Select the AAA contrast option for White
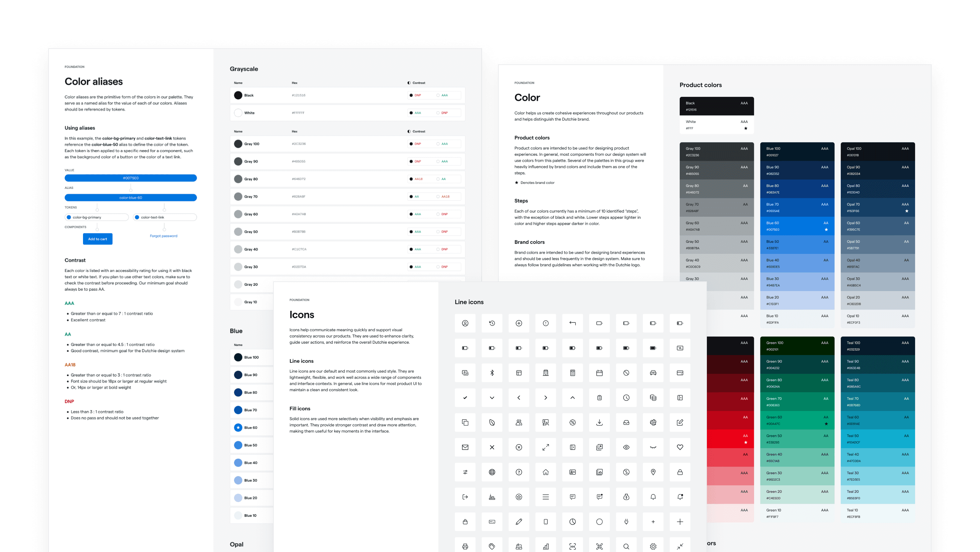This screenshot has width=980, height=552. (x=418, y=113)
